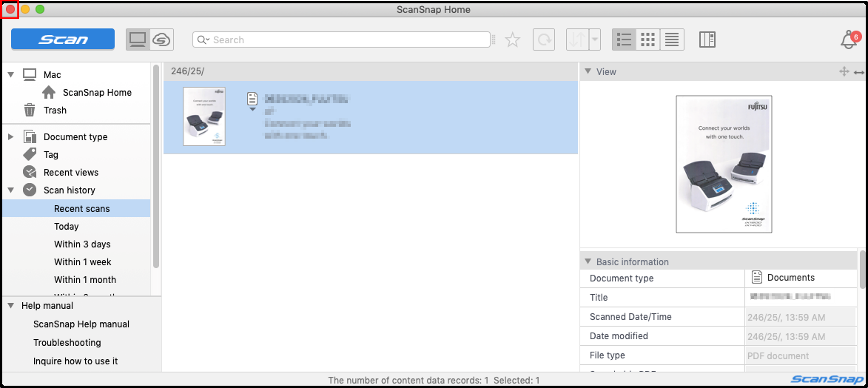The image size is (868, 388).
Task: Collapse the Scan history node
Action: click(x=11, y=190)
